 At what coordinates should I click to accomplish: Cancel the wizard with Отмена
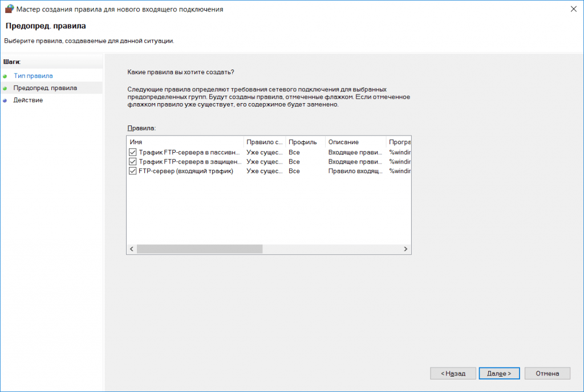pyautogui.click(x=547, y=373)
